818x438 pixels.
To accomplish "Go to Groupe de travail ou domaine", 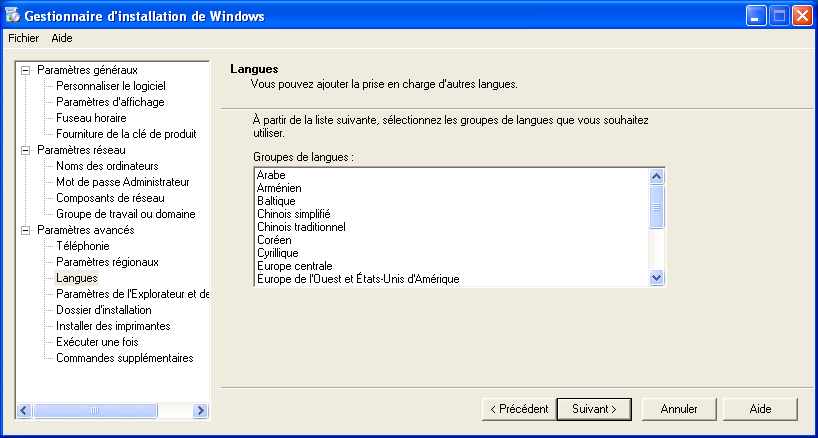I will 126,214.
